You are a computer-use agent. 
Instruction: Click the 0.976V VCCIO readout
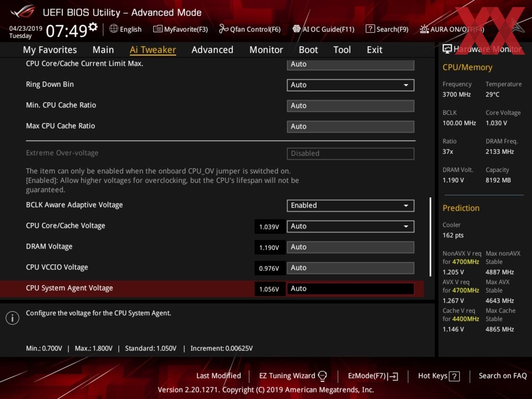coord(269,268)
